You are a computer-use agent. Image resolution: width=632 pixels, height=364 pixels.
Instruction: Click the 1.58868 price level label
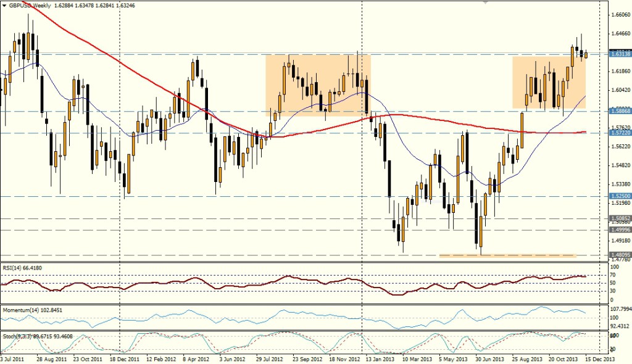click(x=618, y=112)
